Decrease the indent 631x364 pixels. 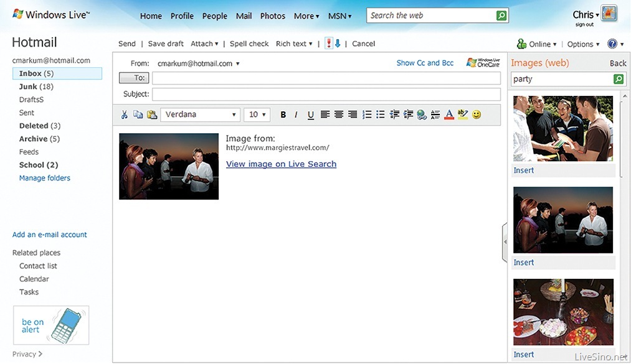tap(394, 114)
